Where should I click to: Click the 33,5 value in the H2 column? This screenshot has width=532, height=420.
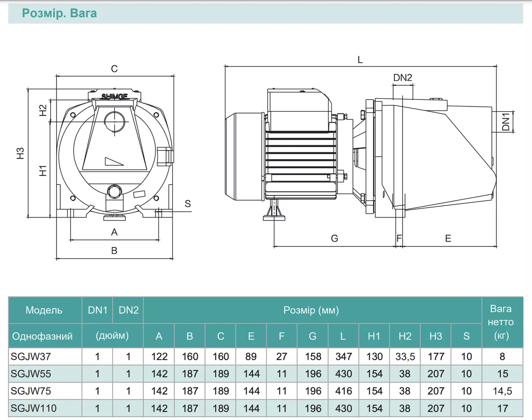pyautogui.click(x=405, y=357)
